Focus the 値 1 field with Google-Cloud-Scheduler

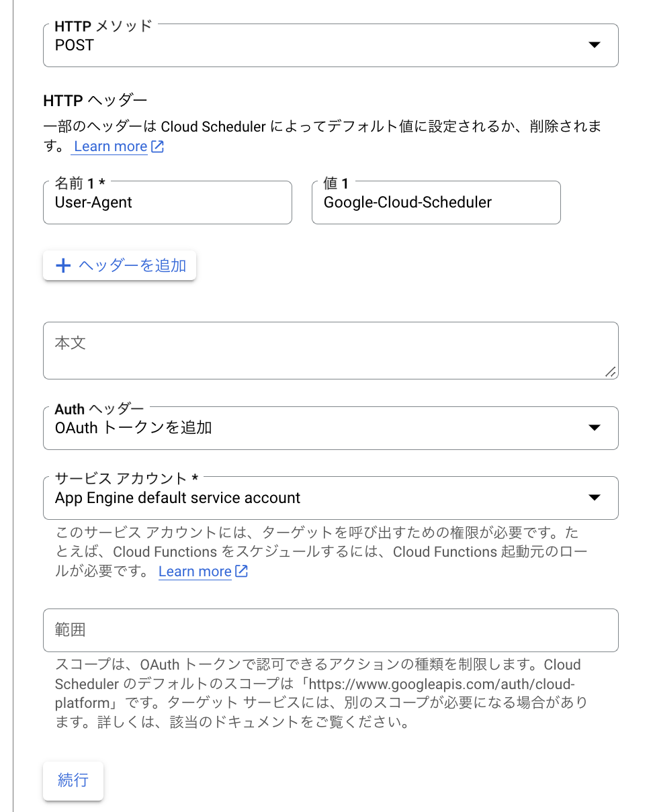click(x=436, y=202)
